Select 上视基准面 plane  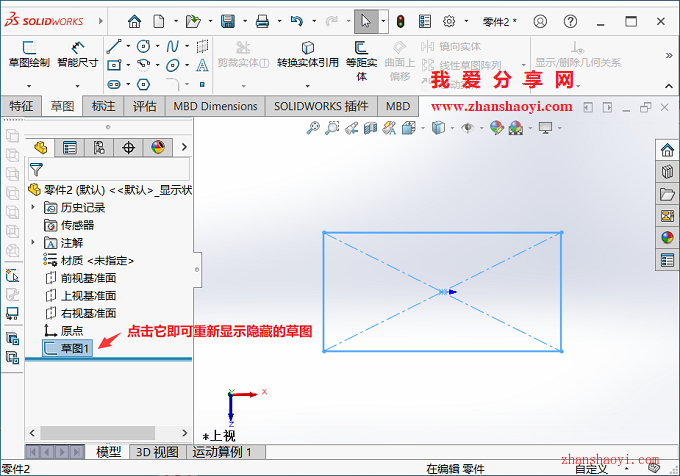(81, 295)
